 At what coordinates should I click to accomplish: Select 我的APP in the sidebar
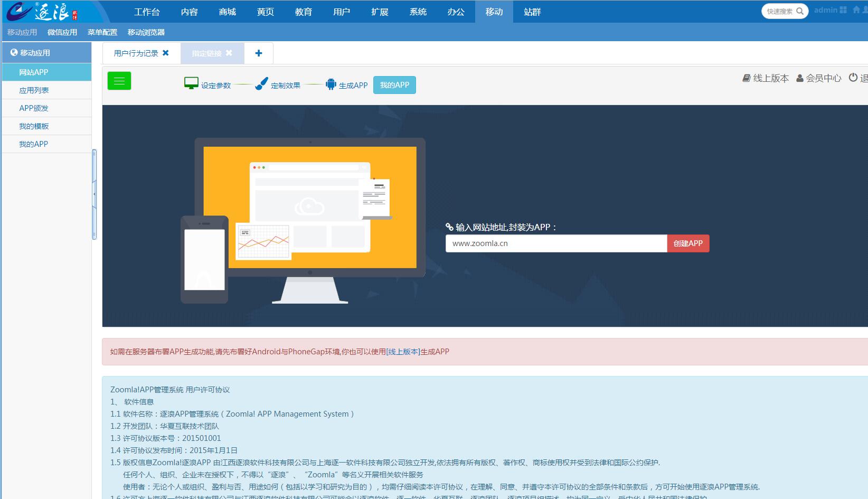pos(46,144)
